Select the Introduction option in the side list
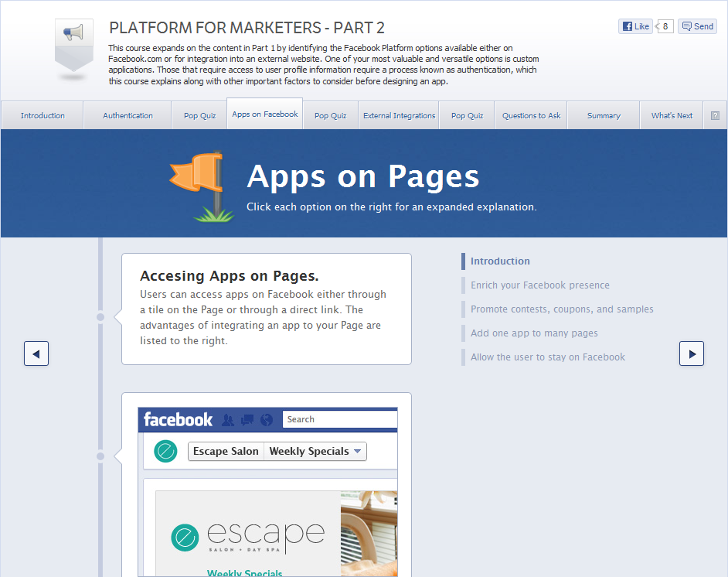Image resolution: width=728 pixels, height=577 pixels. (x=500, y=261)
